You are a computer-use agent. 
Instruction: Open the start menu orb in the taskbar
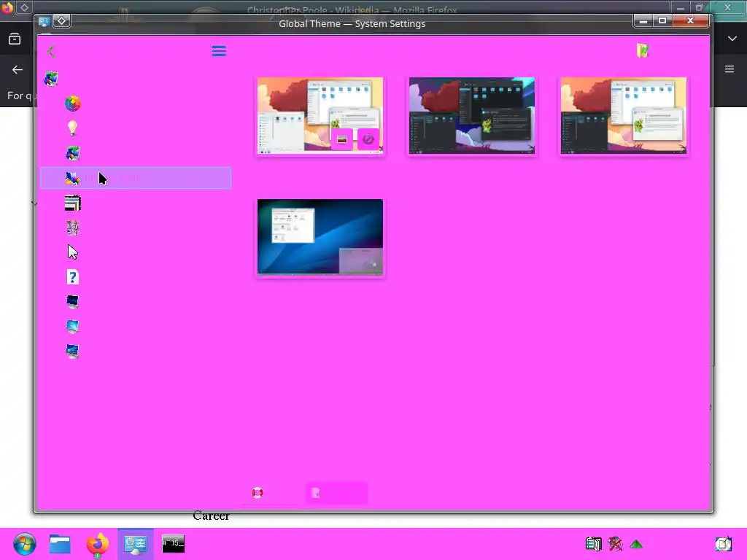tap(24, 544)
